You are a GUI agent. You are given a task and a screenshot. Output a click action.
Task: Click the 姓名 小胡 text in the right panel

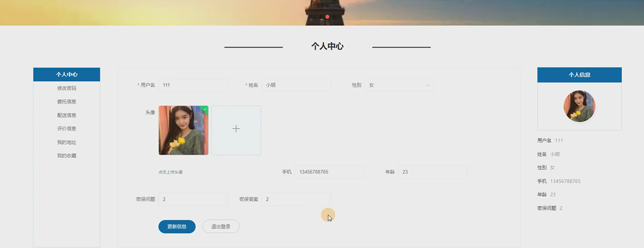point(548,154)
